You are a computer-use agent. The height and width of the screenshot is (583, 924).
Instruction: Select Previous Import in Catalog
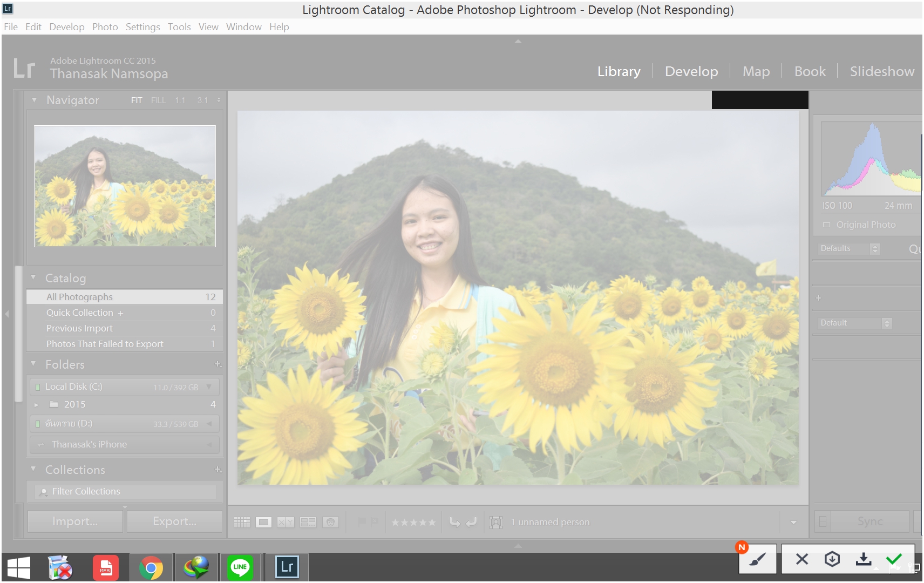tap(125, 328)
